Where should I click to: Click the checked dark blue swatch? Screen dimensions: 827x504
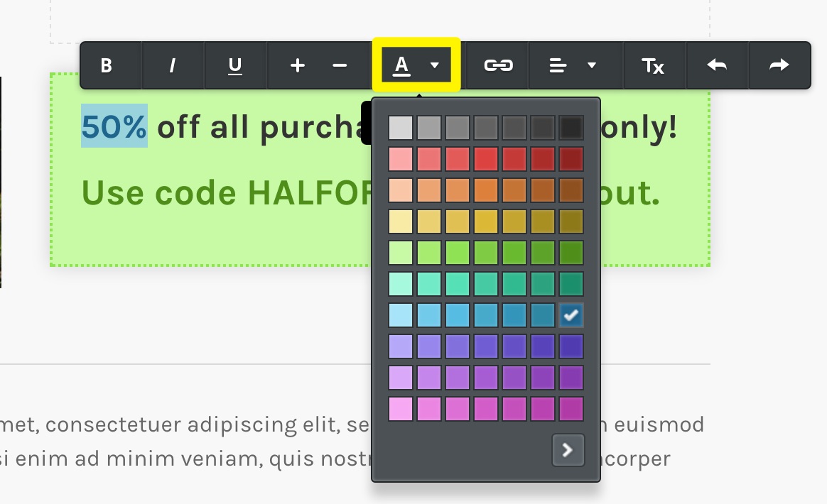[x=571, y=315]
